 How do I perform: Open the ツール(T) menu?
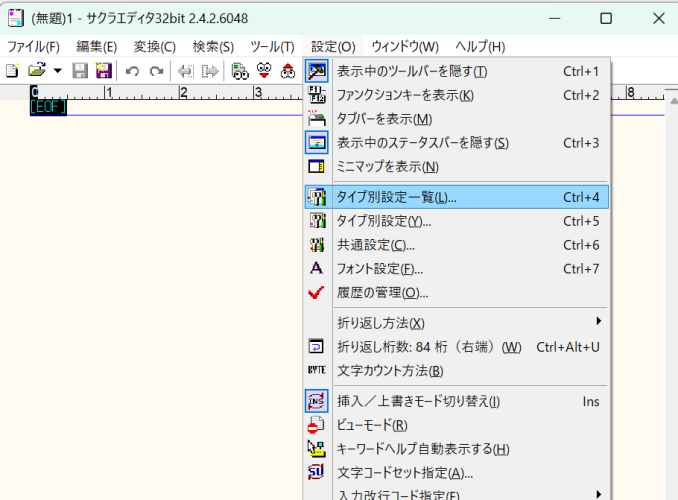(272, 46)
